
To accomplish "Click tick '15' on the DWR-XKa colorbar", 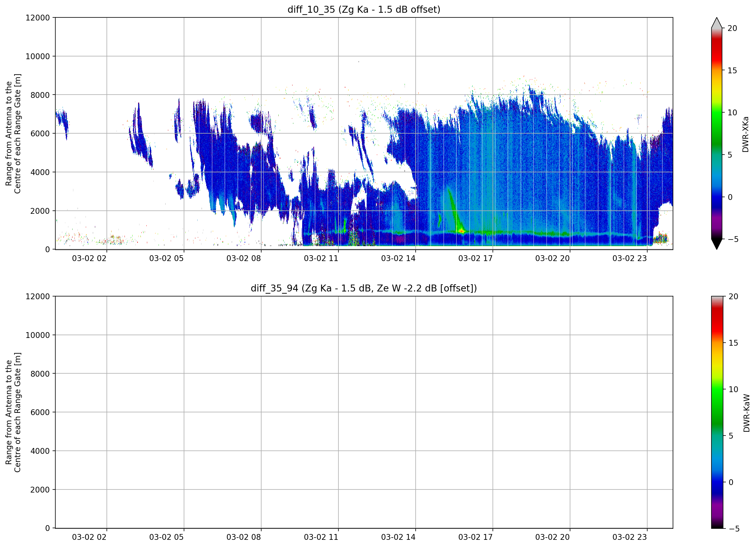I will 732,71.
